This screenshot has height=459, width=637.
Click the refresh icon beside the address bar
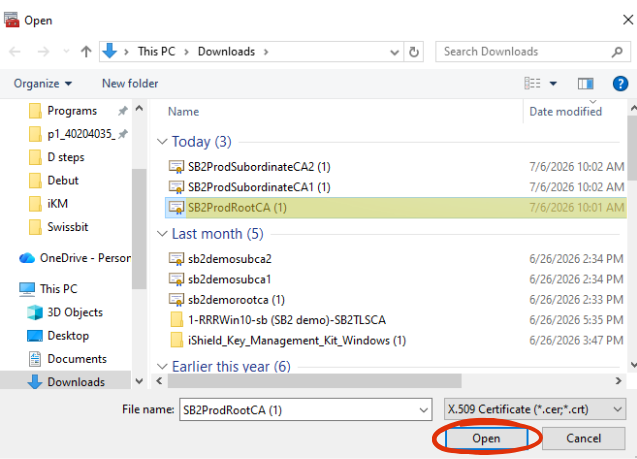click(x=414, y=52)
